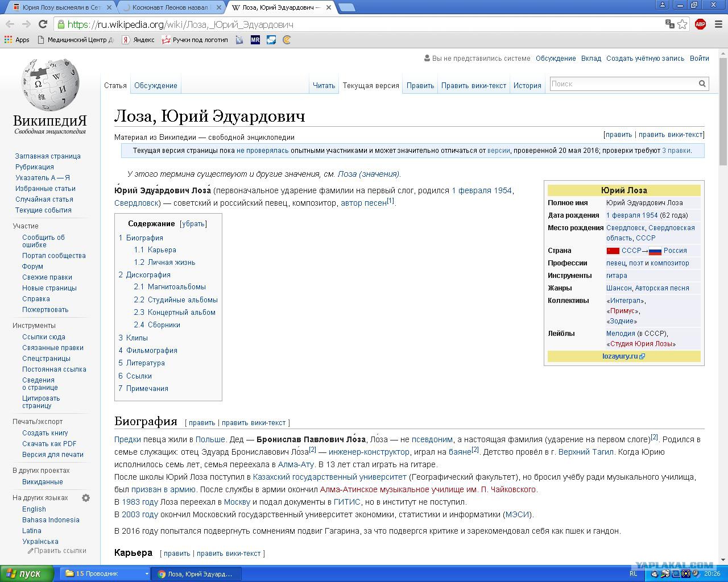Click the translate page icon in the address bar
This screenshot has width=728, height=582.
670,24
